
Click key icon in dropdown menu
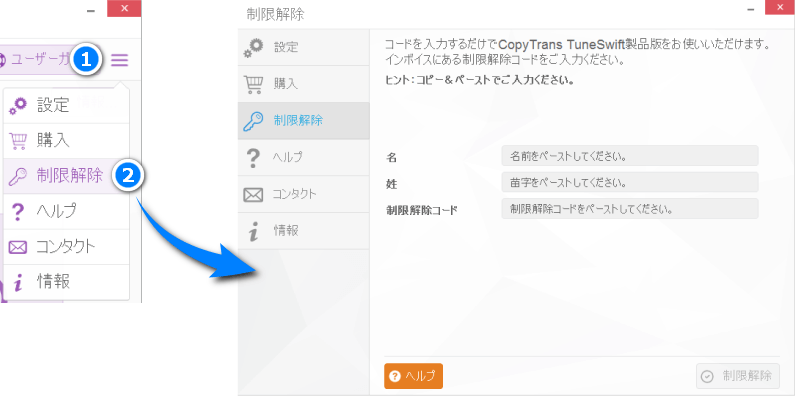(x=18, y=176)
